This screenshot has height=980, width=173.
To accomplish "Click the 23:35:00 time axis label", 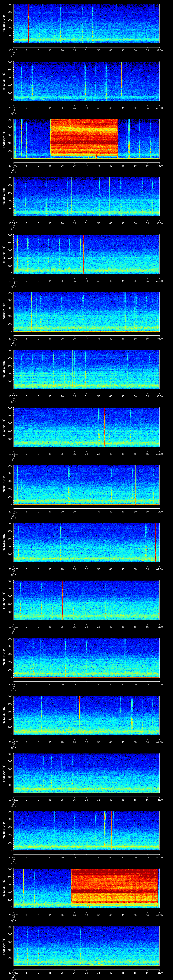I will 14,281.
